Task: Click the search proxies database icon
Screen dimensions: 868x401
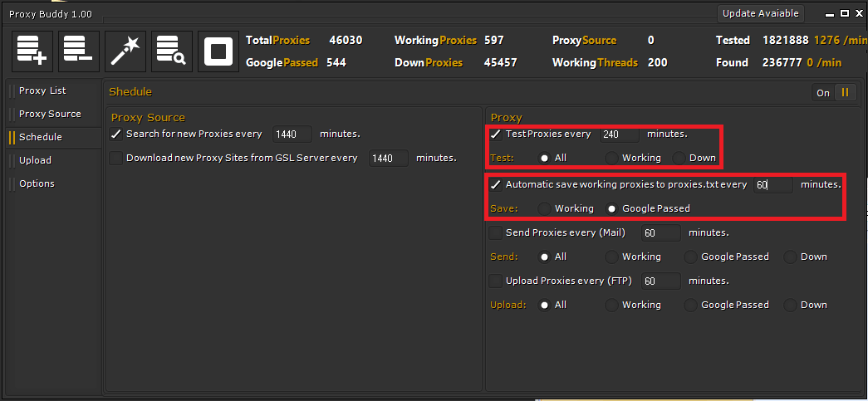Action: 172,51
